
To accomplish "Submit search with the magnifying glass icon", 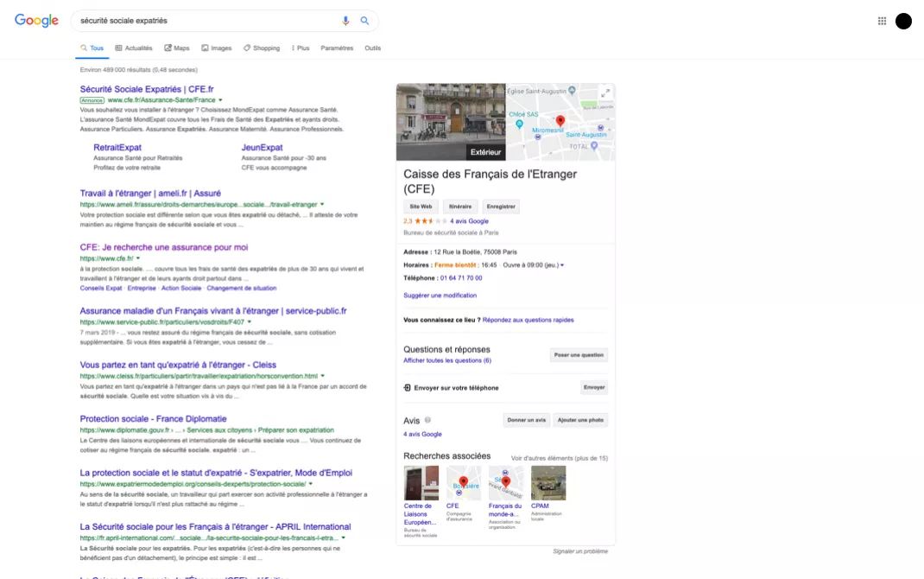I will coord(364,21).
